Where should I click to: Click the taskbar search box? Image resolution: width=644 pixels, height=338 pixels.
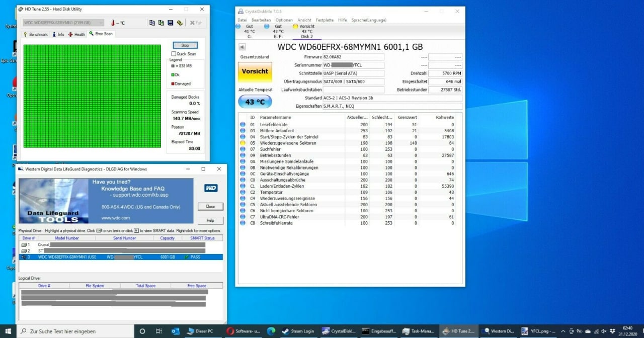[x=75, y=331]
